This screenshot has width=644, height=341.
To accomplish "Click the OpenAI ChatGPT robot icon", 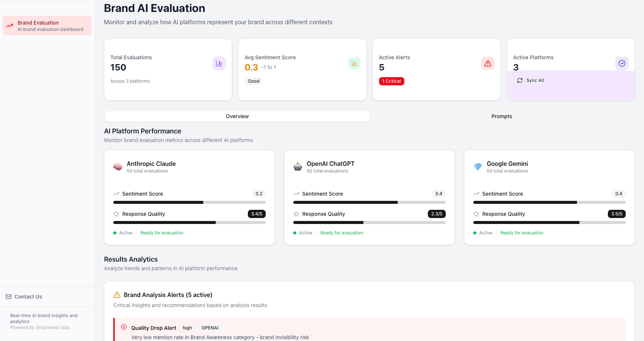I will pos(298,167).
